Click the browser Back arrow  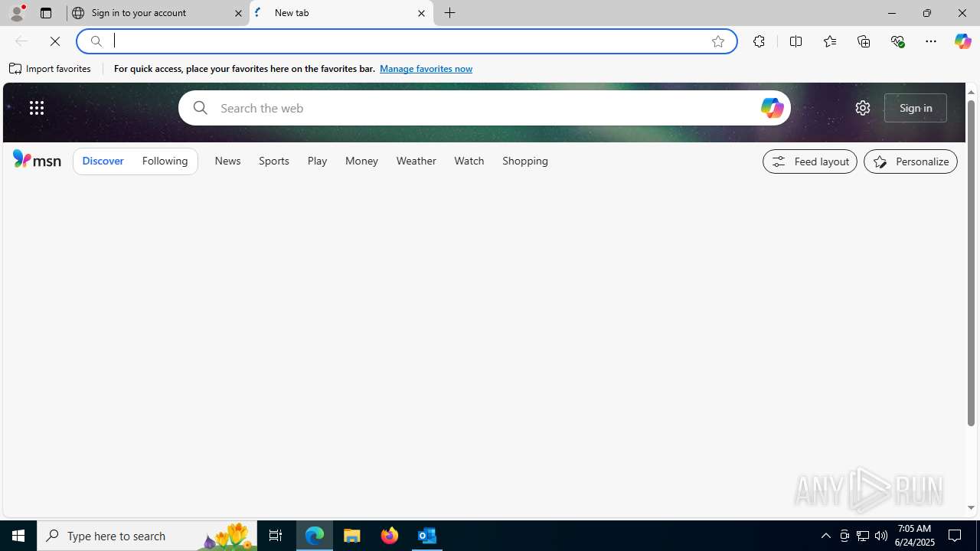point(21,41)
